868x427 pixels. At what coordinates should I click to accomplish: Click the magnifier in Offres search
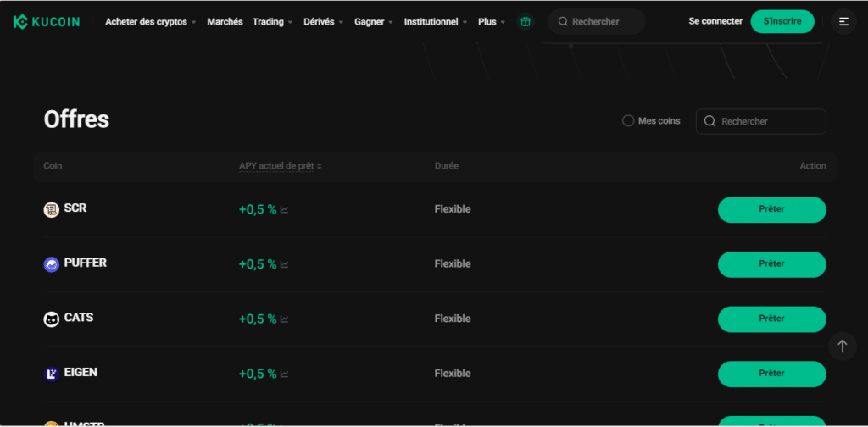tap(709, 121)
